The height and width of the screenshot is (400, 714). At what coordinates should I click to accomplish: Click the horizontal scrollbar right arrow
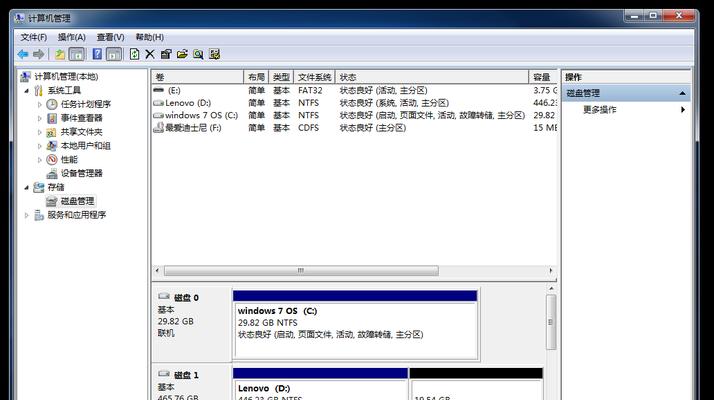551,271
